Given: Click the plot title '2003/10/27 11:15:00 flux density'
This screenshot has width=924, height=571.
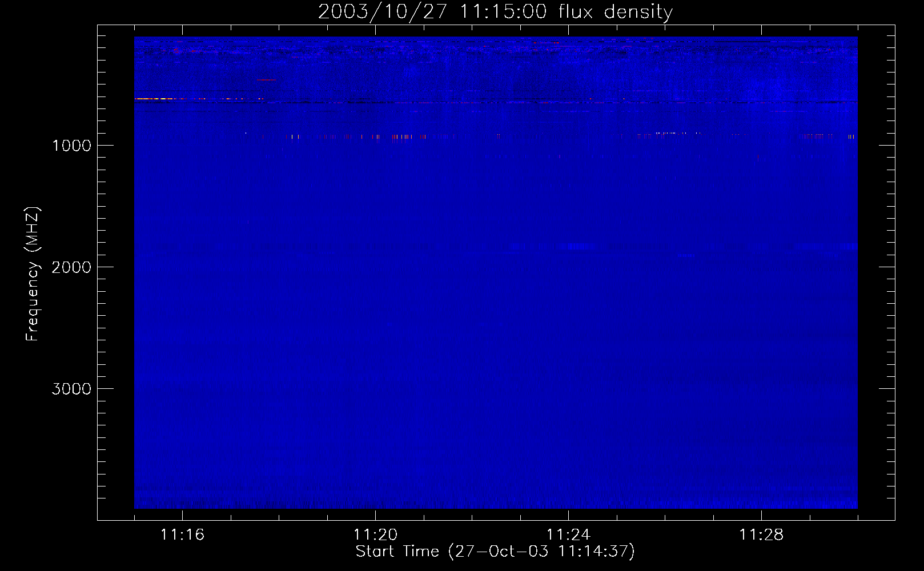Looking at the screenshot, I should (x=495, y=12).
